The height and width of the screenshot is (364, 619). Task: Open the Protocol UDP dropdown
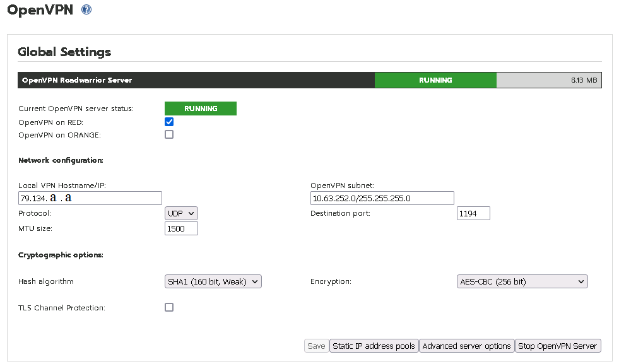click(x=181, y=213)
